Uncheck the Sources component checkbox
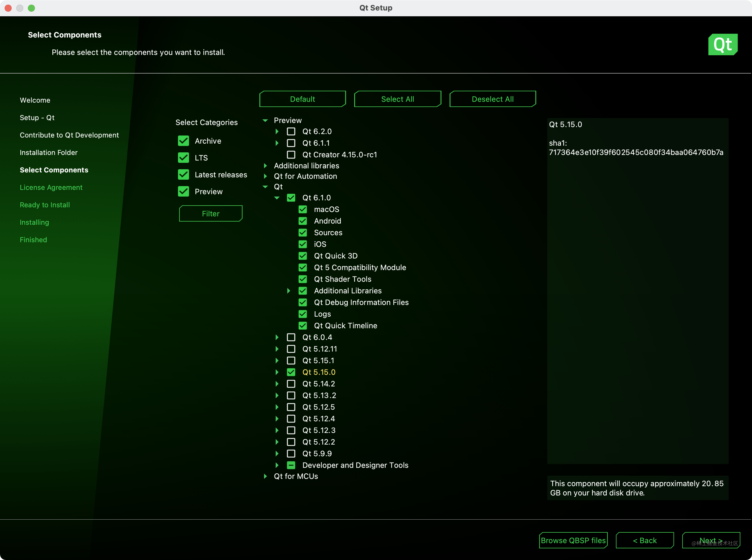The height and width of the screenshot is (560, 752). (303, 233)
